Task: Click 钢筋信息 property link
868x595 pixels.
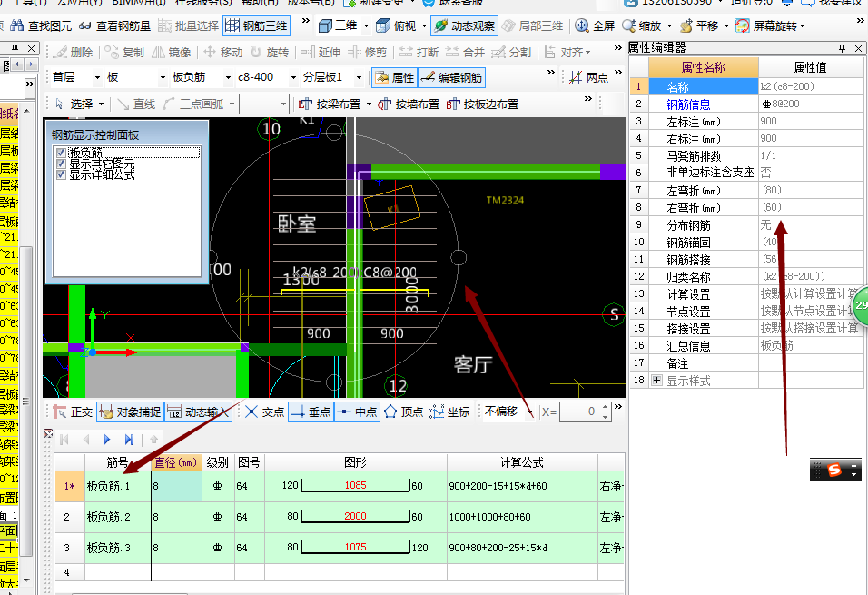Action: (688, 104)
